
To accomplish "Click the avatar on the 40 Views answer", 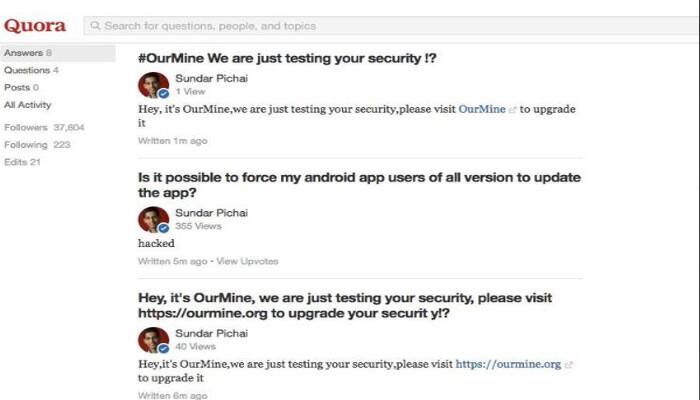I will click(x=154, y=340).
